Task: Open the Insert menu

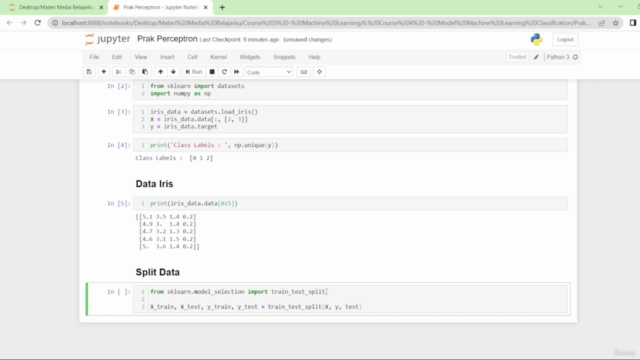Action: click(167, 57)
